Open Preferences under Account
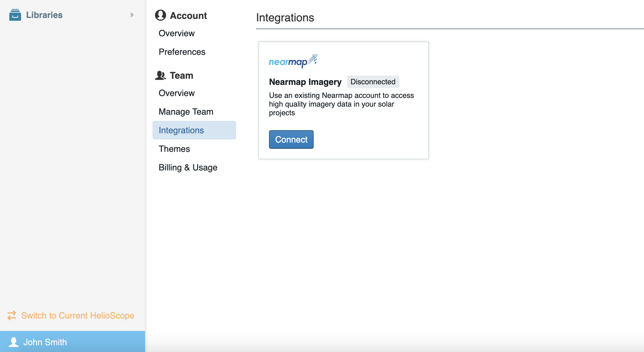The width and height of the screenshot is (644, 352). point(182,52)
